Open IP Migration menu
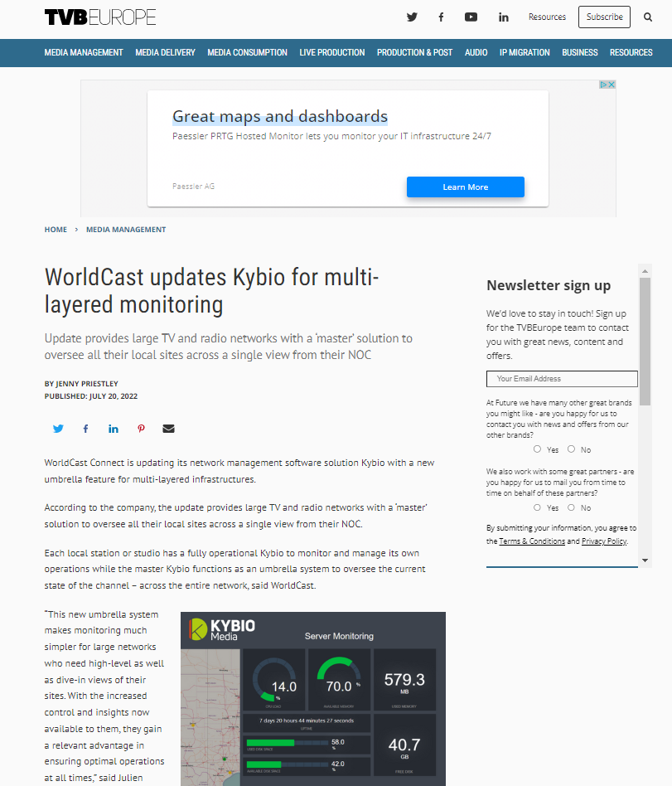The height and width of the screenshot is (786, 672). click(525, 52)
